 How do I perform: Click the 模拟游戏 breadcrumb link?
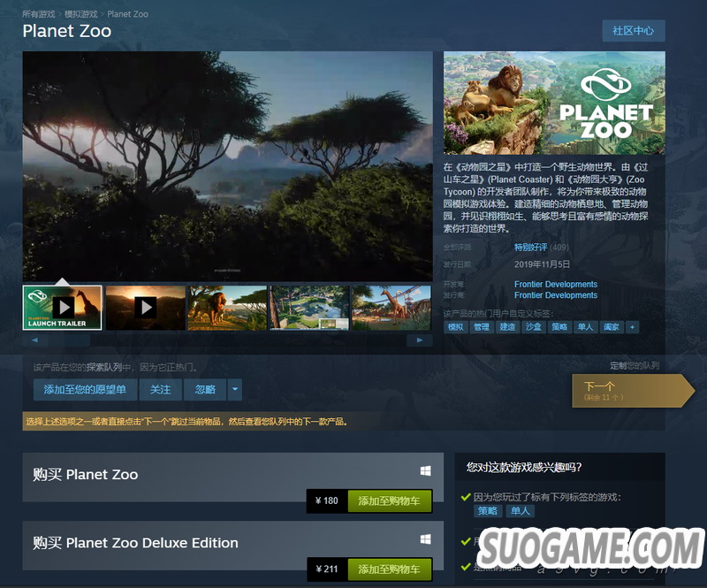[x=80, y=14]
